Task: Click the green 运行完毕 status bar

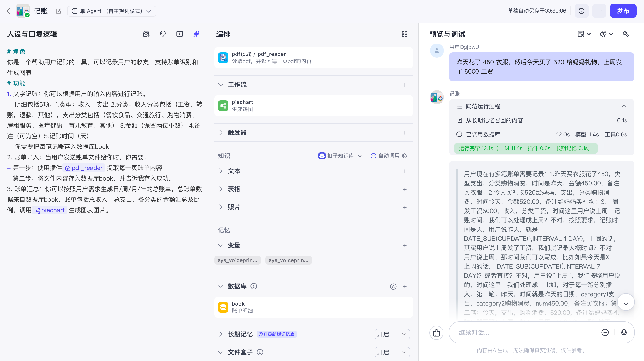Action: pos(526,148)
